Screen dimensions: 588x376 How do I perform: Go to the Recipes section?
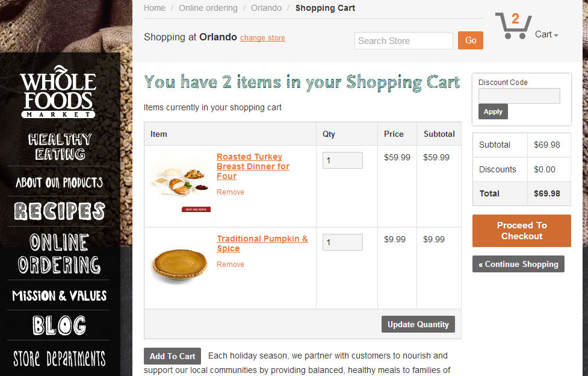(59, 211)
